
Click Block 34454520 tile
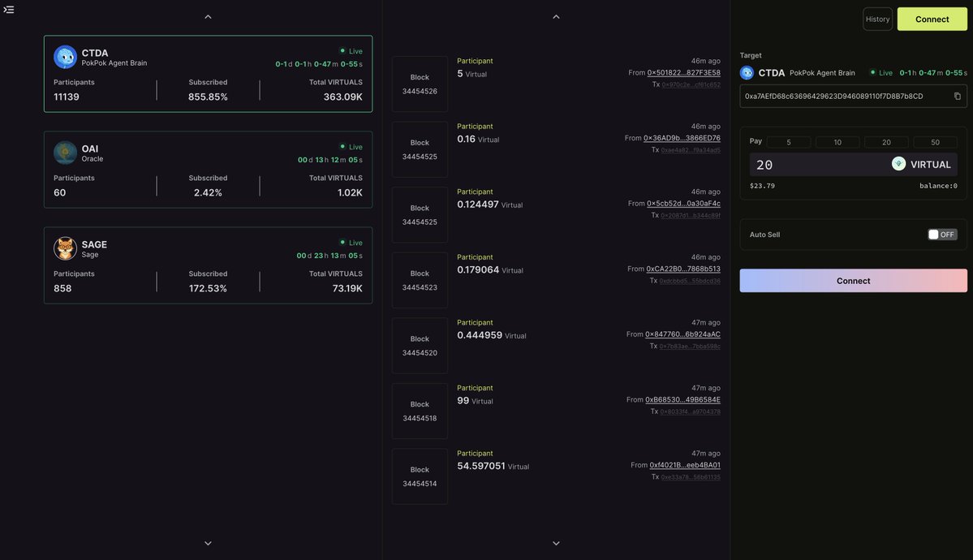click(x=420, y=346)
